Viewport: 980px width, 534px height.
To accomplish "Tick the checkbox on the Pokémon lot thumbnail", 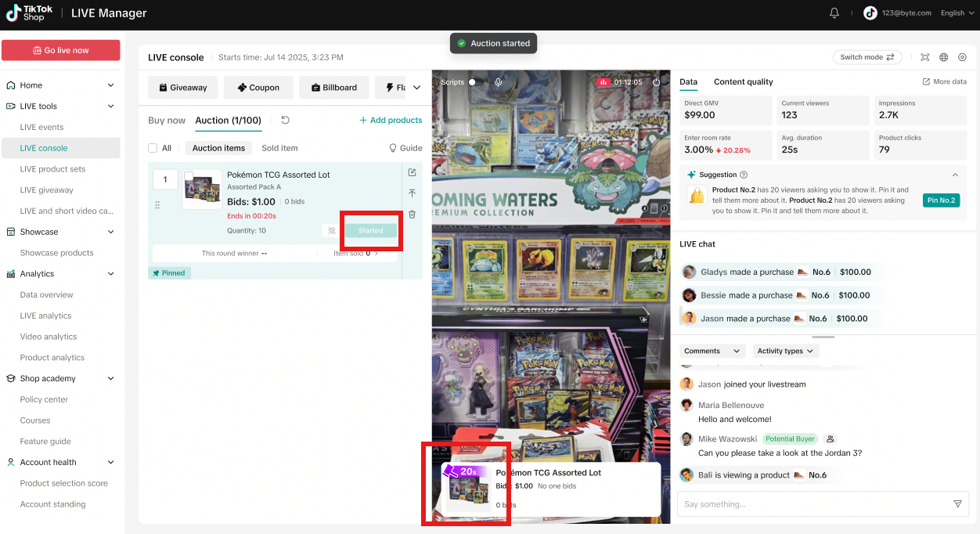I will pos(189,176).
